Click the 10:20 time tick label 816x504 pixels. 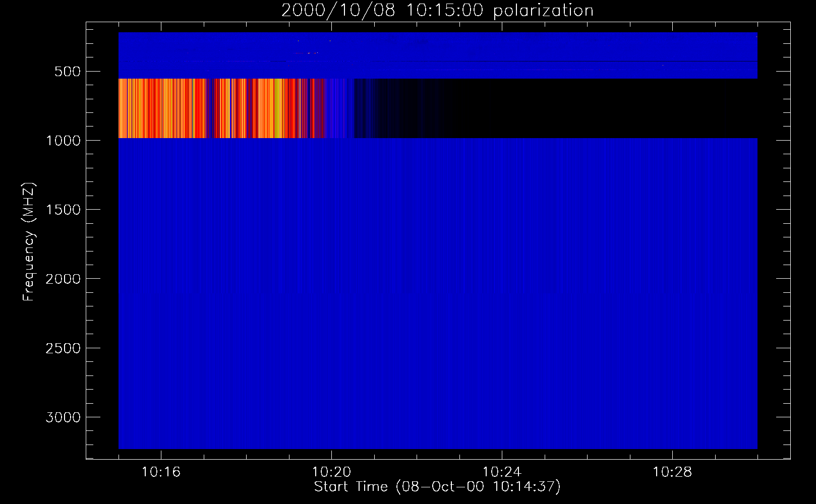point(331,472)
